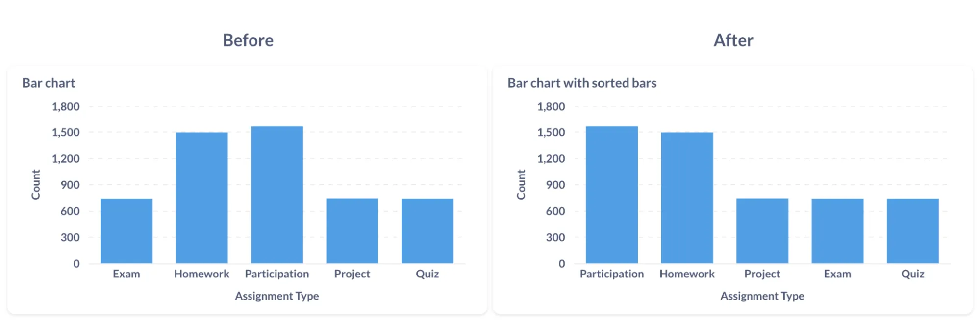Screen dimensions: 980x325
Task: Click the "Before" heading
Action: pos(248,40)
